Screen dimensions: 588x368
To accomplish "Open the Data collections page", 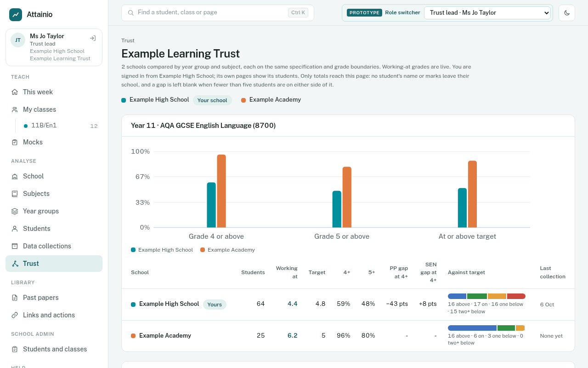I will (x=54, y=246).
